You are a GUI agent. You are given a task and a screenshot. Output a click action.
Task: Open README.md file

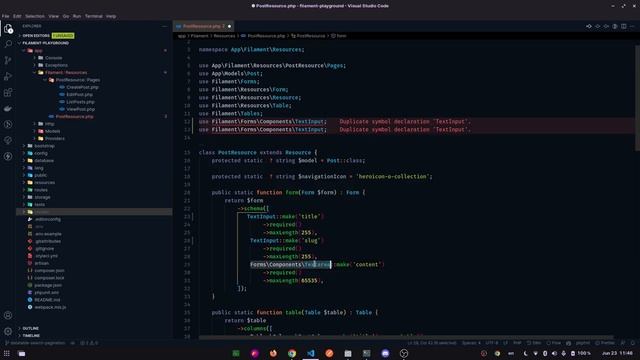coord(47,300)
